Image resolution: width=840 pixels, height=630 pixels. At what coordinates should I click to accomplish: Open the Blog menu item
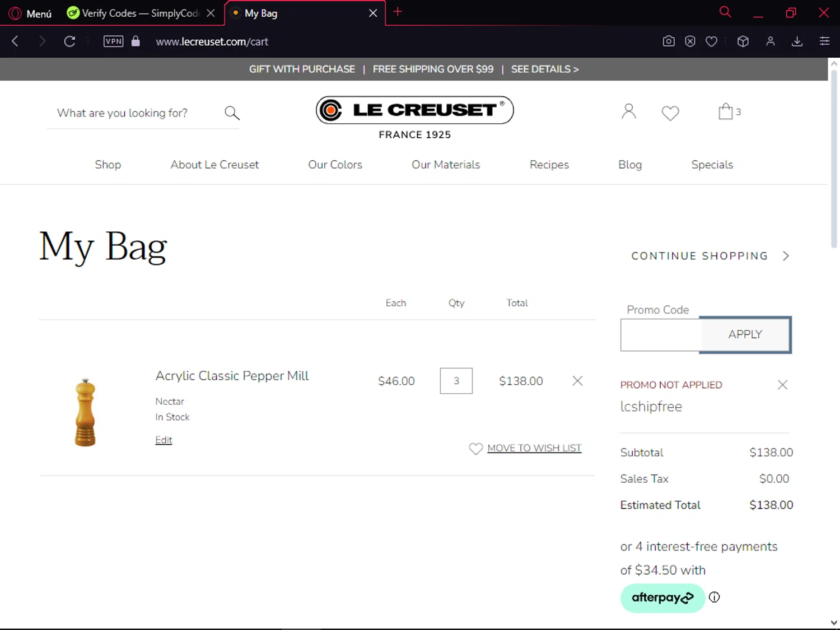point(630,165)
